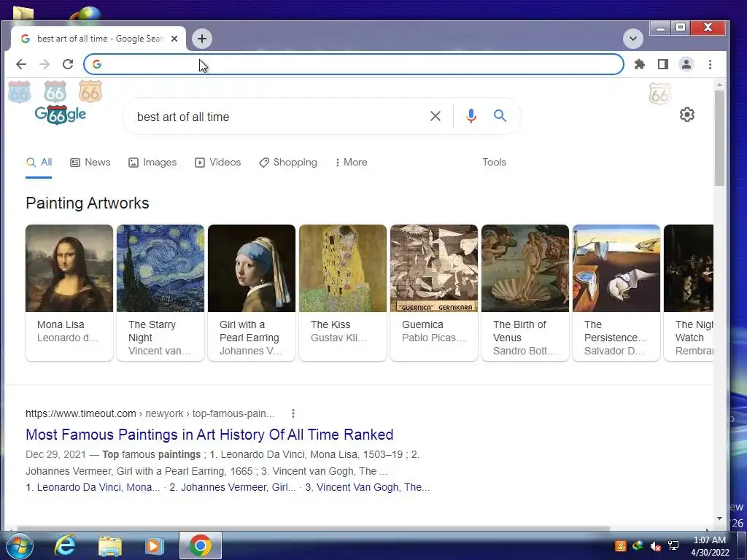Select the All search tab
The image size is (747, 560).
[x=39, y=163]
